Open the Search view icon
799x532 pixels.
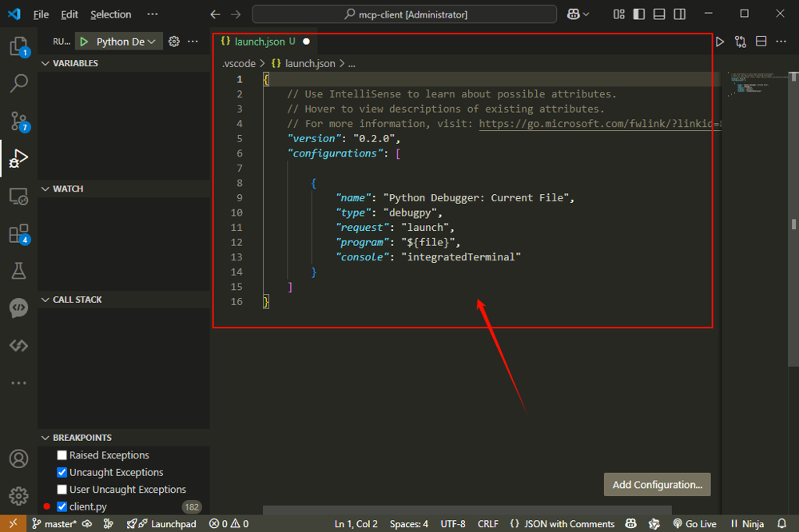tap(18, 83)
